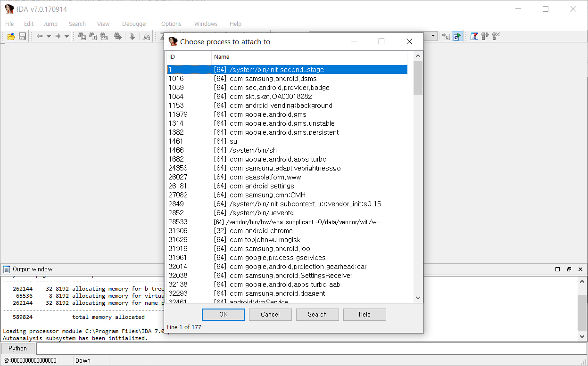Click the add watch/tracing plus icon
The width and height of the screenshot is (588, 366).
[x=485, y=36]
